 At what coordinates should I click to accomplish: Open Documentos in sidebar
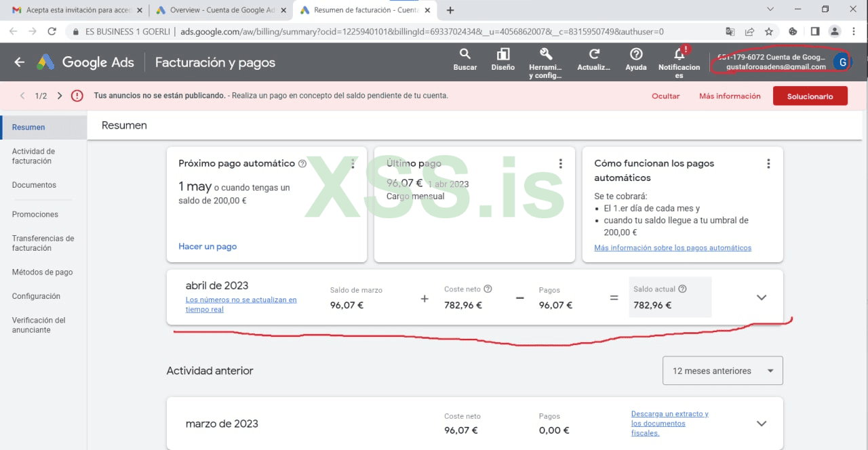pos(34,185)
